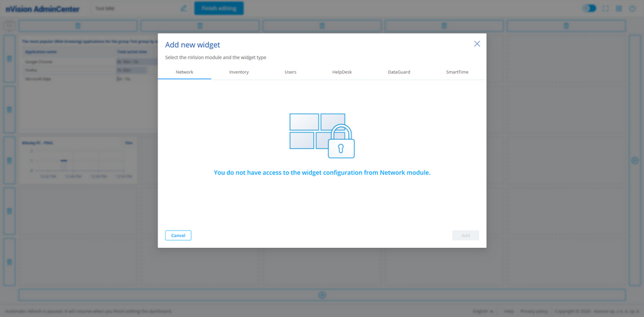The height and width of the screenshot is (317, 644).
Task: Open the DataGuard tab
Action: 399,72
